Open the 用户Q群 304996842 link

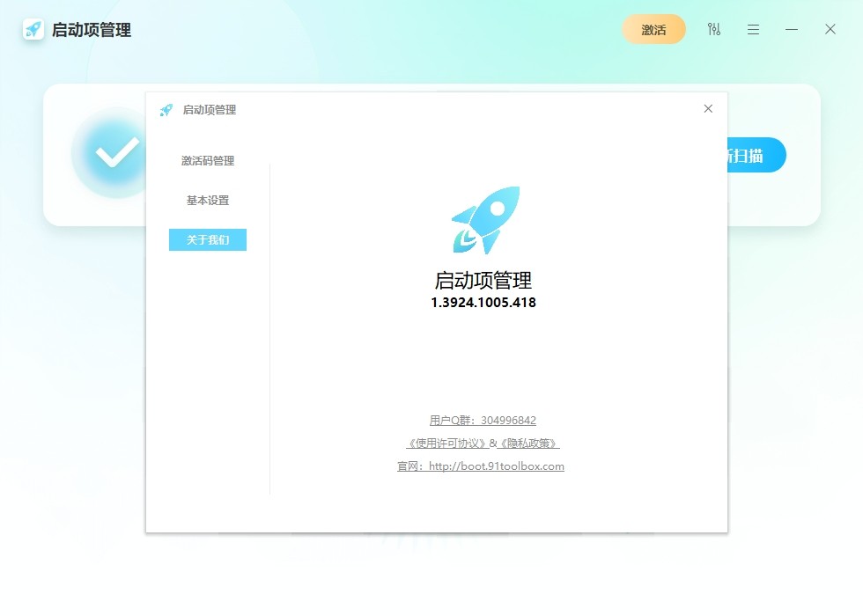483,421
